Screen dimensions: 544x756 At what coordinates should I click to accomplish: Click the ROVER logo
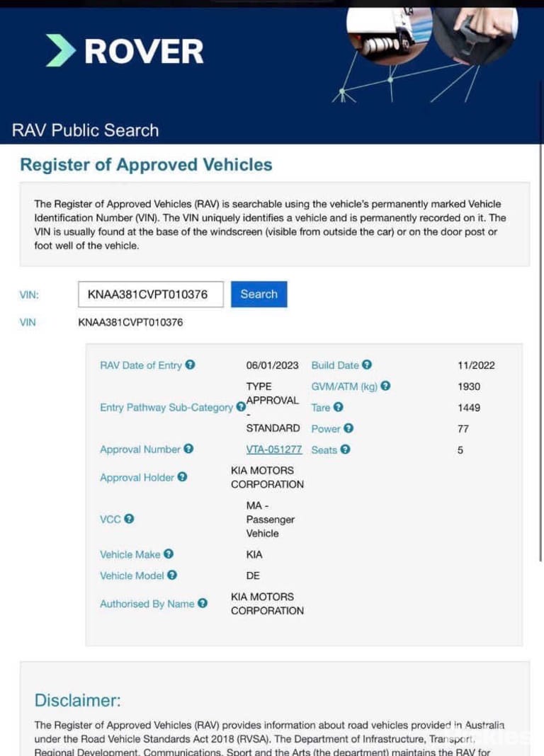pos(125,51)
